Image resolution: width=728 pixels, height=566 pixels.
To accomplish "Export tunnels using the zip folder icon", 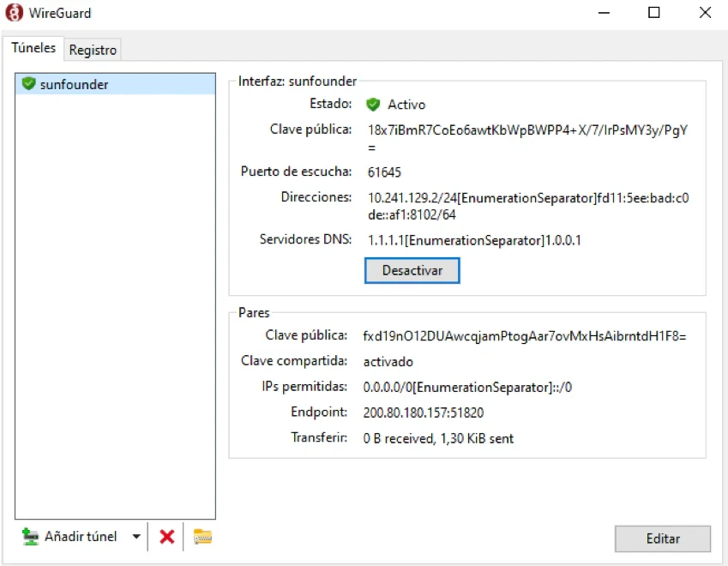I will (x=202, y=537).
